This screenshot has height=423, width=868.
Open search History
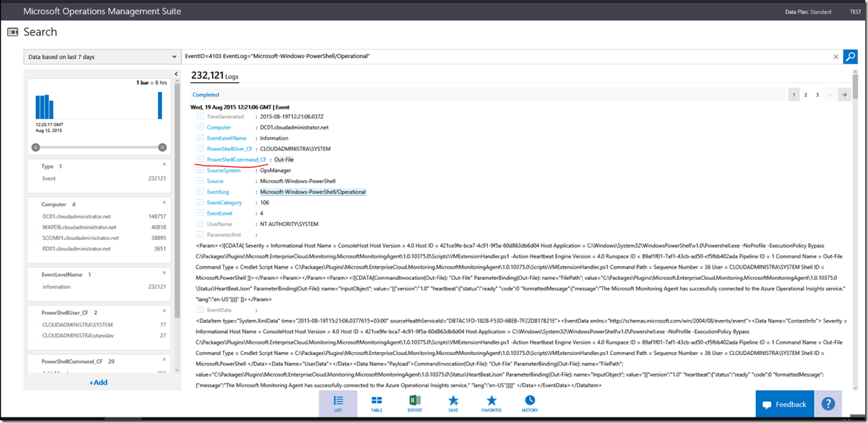[x=530, y=403]
